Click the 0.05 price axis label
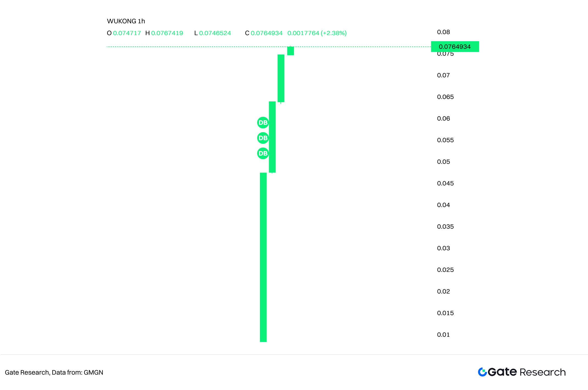The width and height of the screenshot is (588, 390). coord(443,162)
